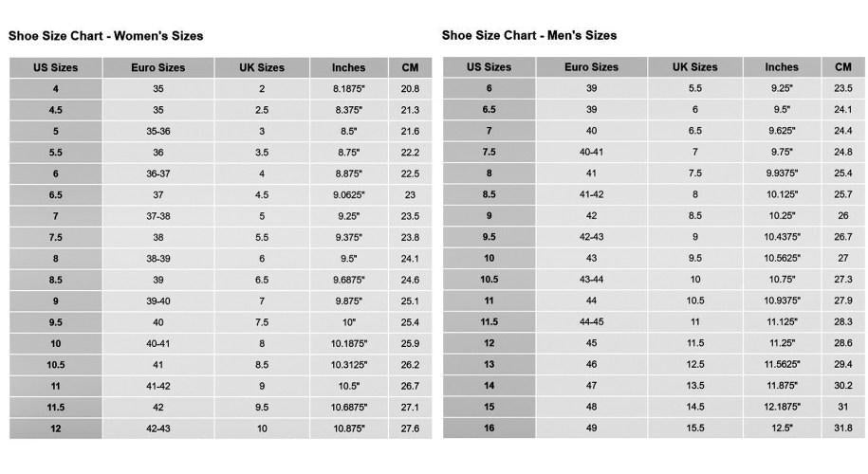Click the "Shoe Size Chart - Men's Sizes" title
The image size is (868, 474).
[x=529, y=36]
